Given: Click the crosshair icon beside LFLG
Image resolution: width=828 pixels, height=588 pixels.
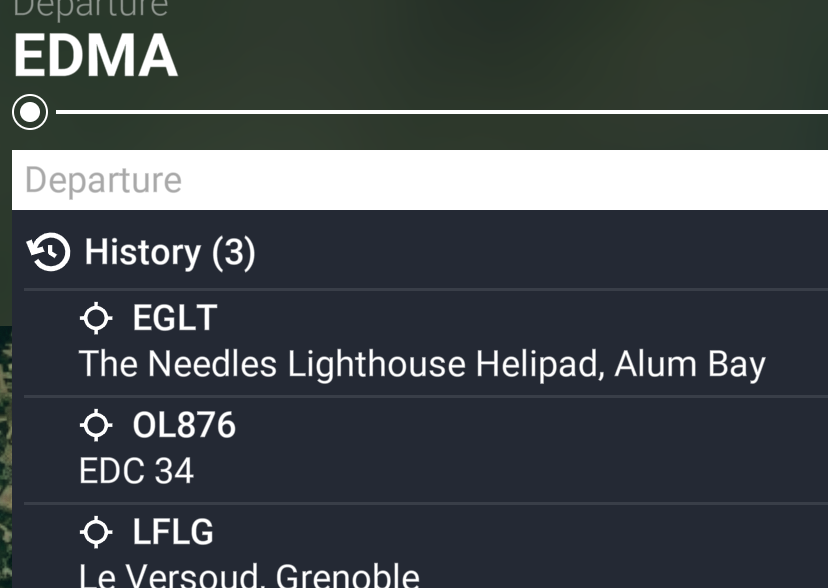Looking at the screenshot, I should pos(96,533).
